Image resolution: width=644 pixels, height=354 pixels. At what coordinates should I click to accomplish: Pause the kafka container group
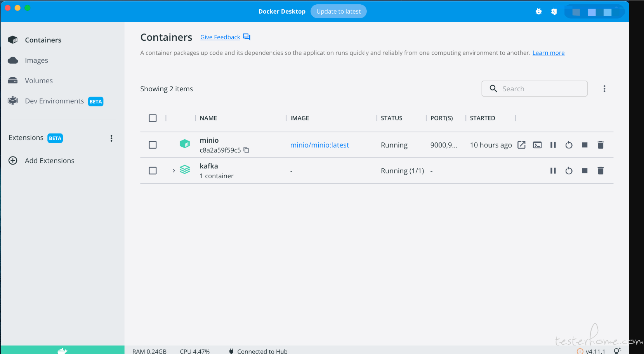(x=553, y=170)
